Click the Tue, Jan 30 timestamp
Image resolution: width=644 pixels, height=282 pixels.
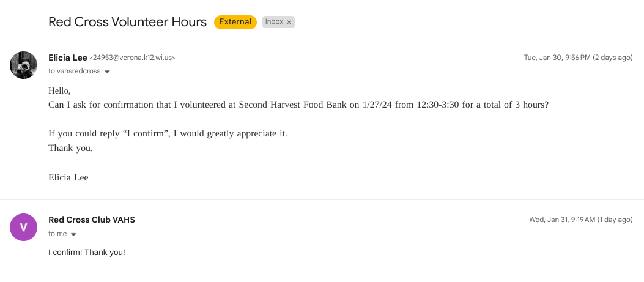[x=578, y=58]
